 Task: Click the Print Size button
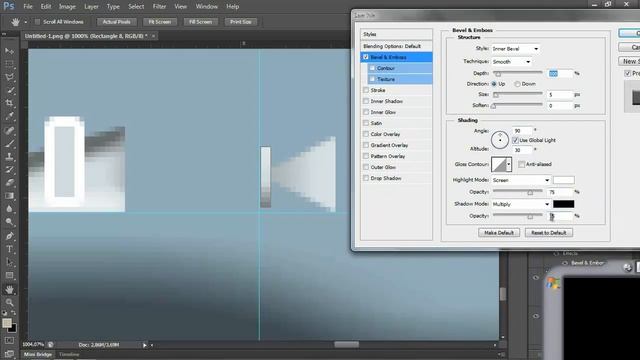[x=240, y=22]
